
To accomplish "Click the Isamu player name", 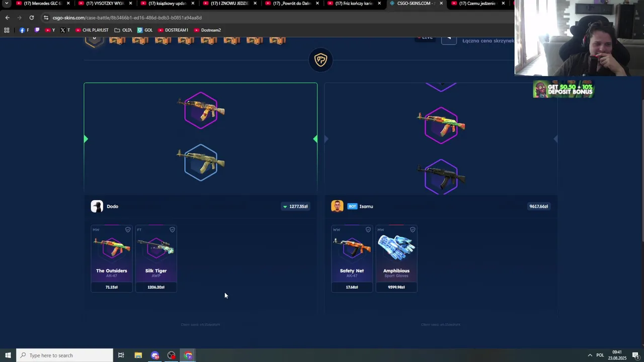I will (x=366, y=206).
